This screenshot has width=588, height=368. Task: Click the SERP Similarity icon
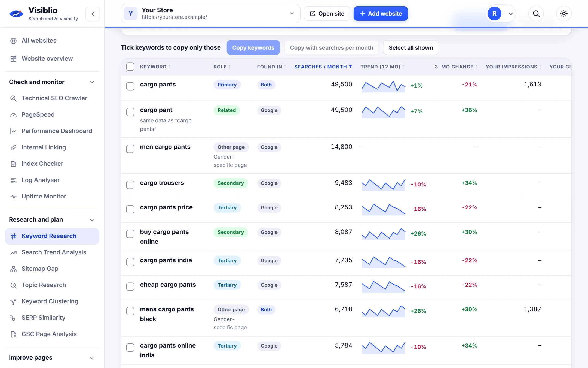12,318
